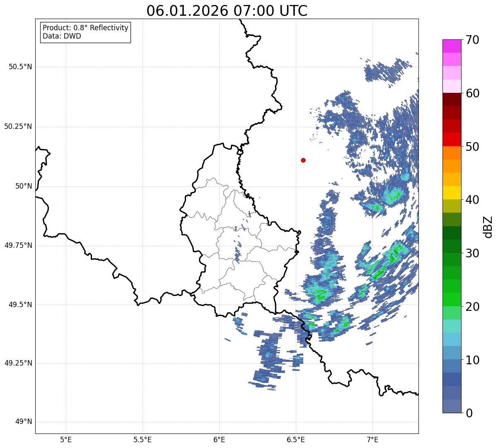Viewport: 498px width, 448px height.
Task: Click the Data: DWD label
Action: click(62, 36)
